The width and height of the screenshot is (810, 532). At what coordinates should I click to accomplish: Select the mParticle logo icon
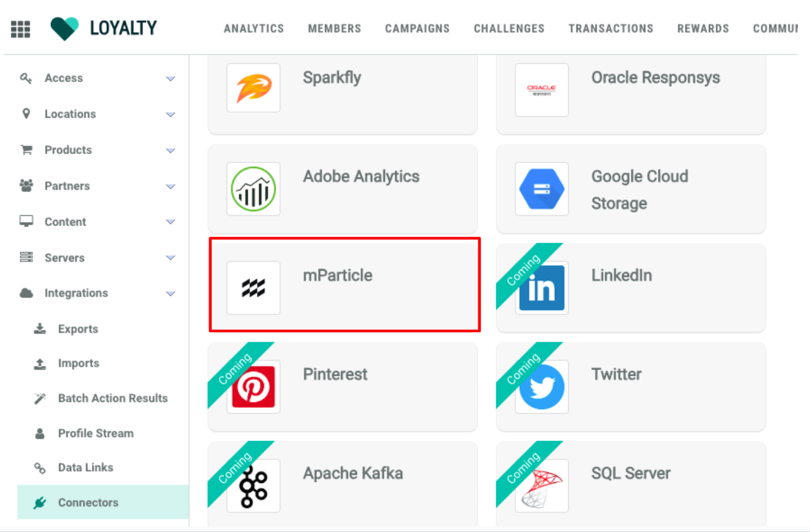[x=253, y=288]
